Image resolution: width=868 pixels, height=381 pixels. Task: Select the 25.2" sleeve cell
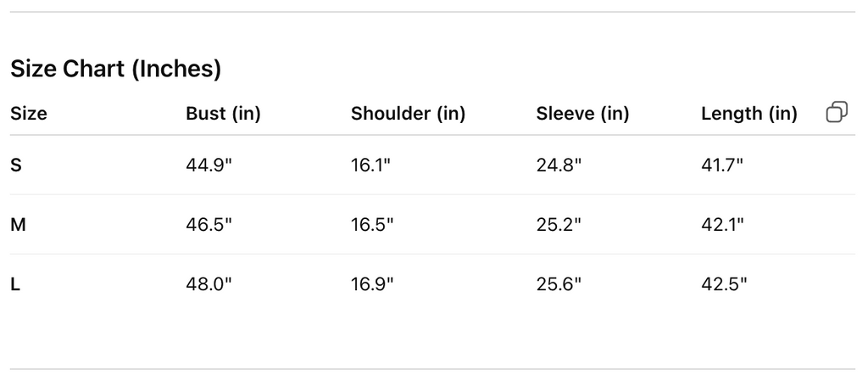tap(559, 225)
